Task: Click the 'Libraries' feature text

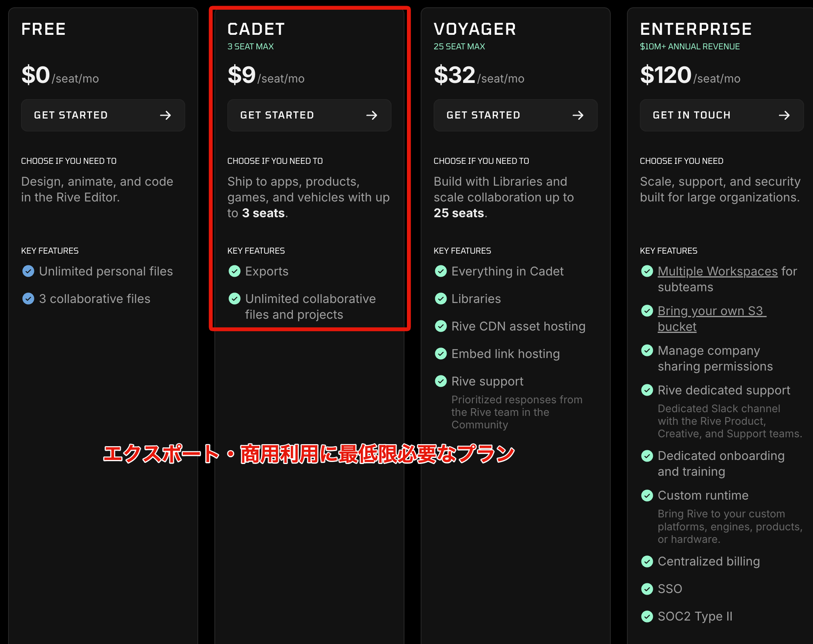Action: pos(476,299)
